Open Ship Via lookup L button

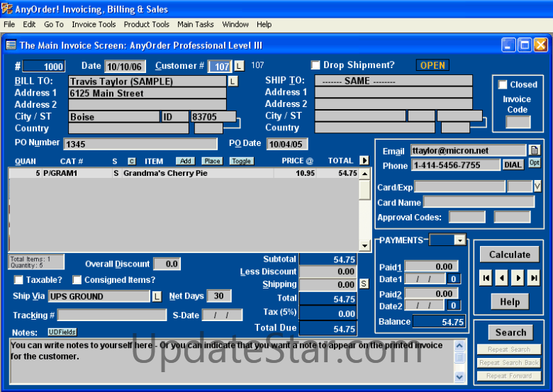pyautogui.click(x=157, y=296)
